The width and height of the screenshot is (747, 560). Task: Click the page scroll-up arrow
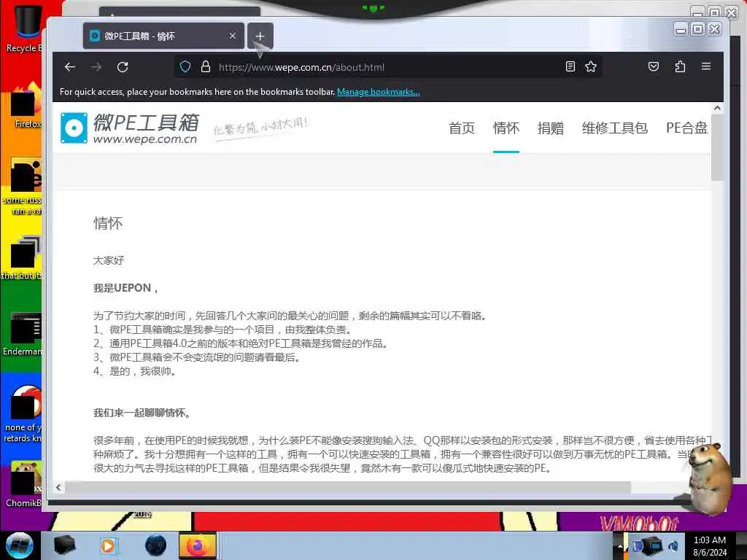[717, 109]
